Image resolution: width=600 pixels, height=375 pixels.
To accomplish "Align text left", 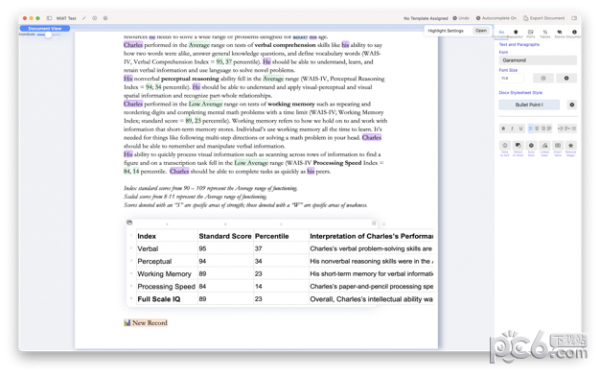I will click(x=530, y=129).
